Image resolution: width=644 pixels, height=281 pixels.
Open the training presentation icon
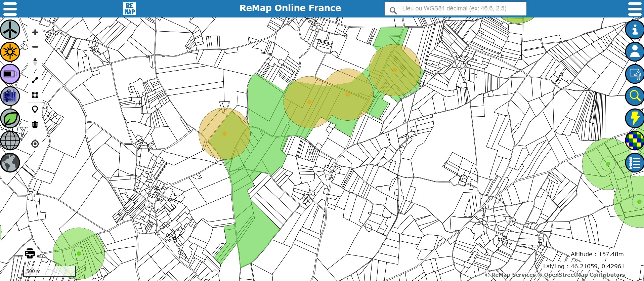point(635,74)
